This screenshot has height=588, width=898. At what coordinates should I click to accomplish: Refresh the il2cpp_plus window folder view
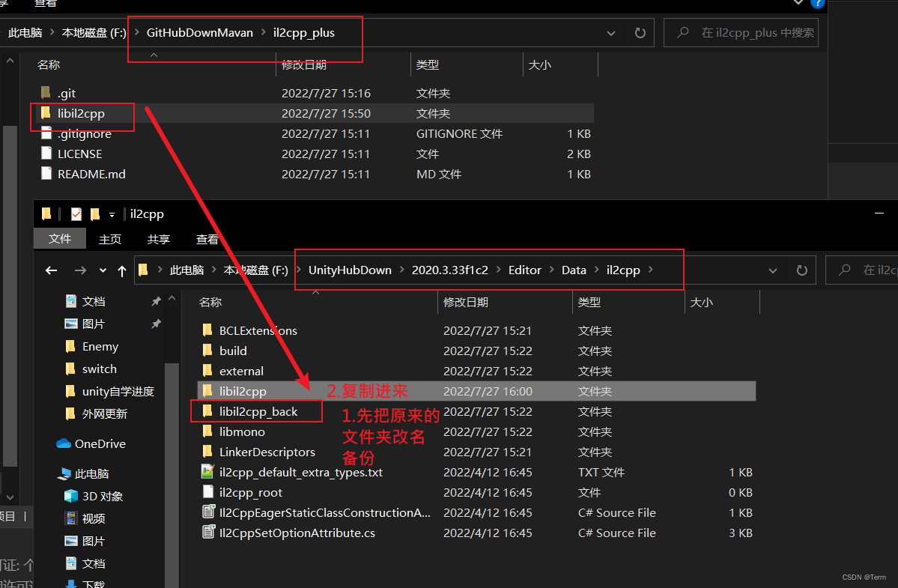click(640, 33)
